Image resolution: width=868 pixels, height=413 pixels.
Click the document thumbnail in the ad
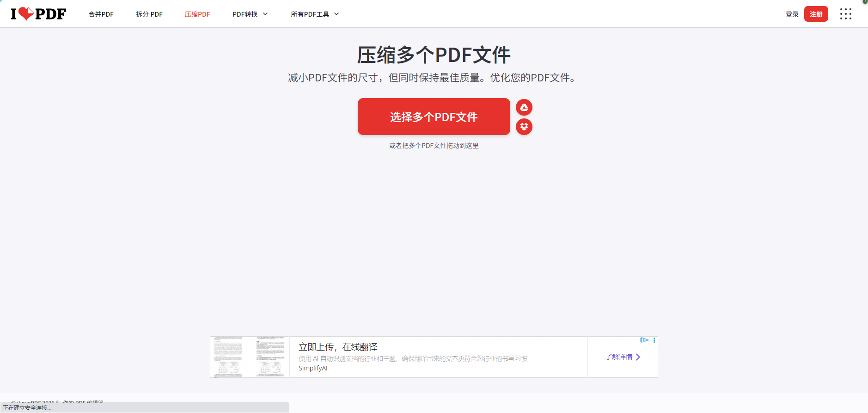click(250, 357)
